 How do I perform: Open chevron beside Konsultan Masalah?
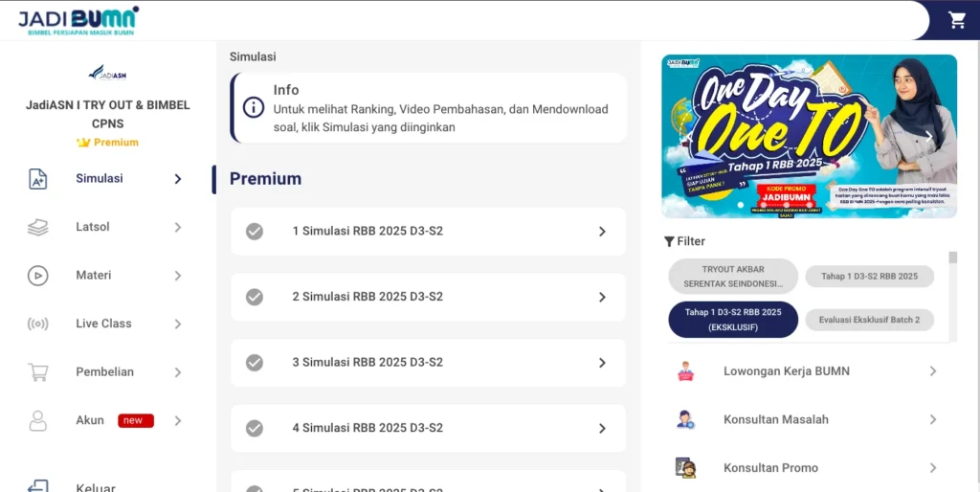click(933, 419)
